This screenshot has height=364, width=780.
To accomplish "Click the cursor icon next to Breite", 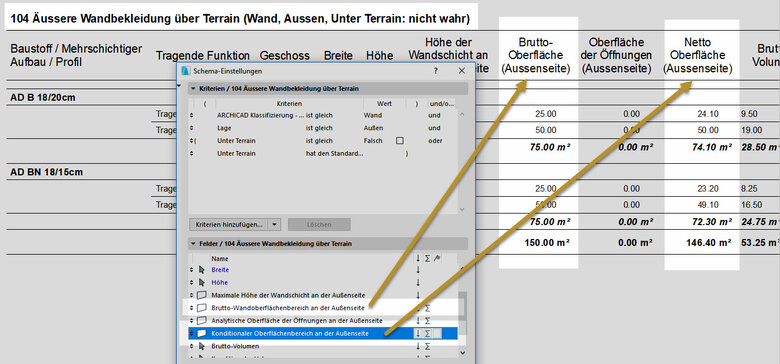I will (x=201, y=270).
